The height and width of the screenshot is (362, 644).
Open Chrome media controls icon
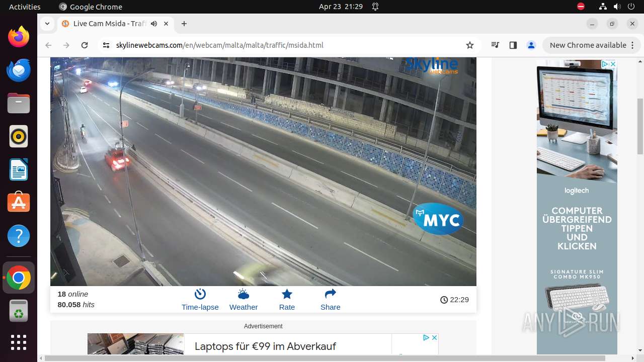coord(495,45)
